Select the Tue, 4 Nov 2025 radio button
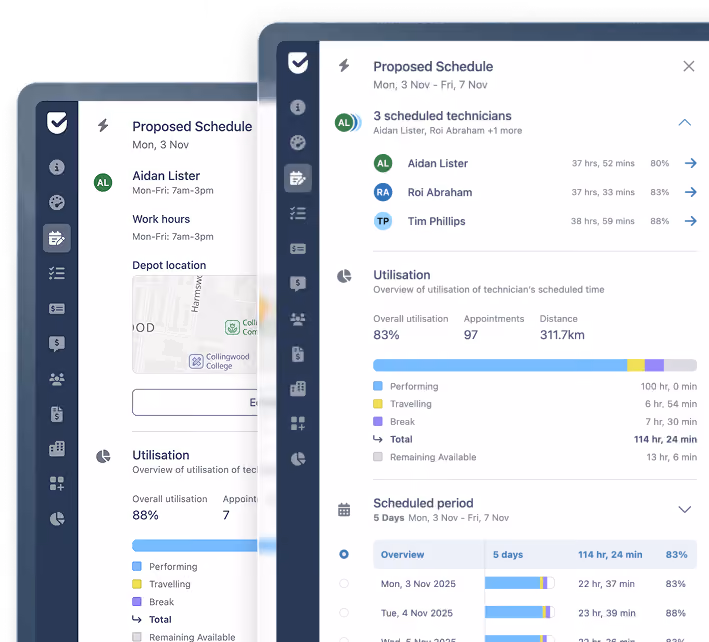 point(344,613)
